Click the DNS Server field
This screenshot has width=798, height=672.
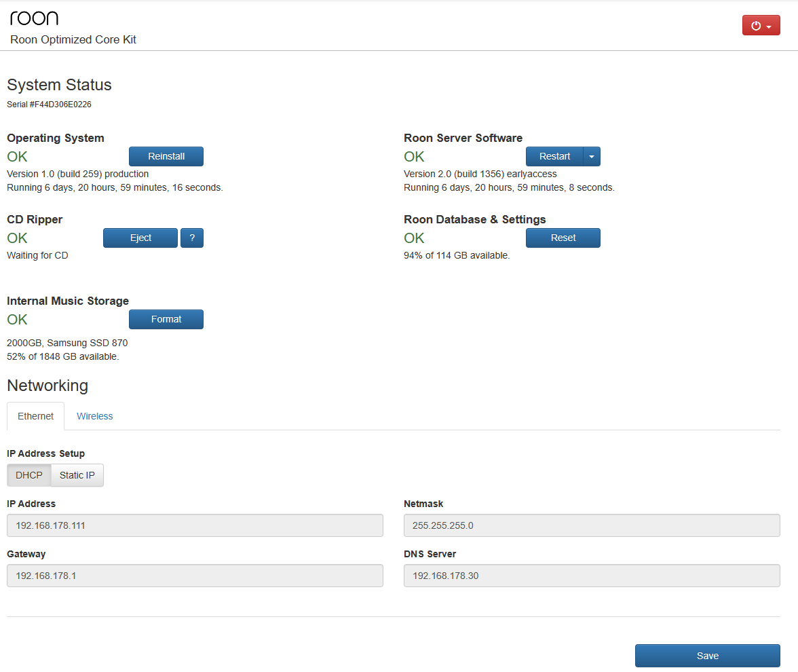(x=592, y=576)
